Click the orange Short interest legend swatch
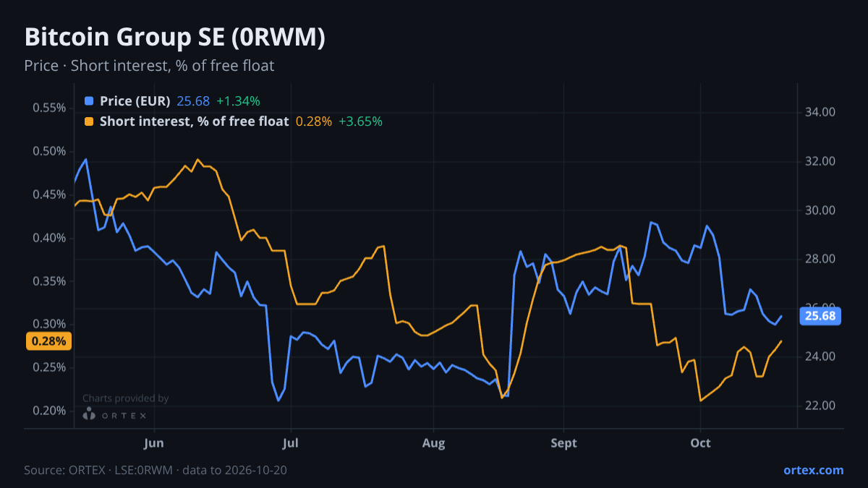The image size is (868, 488). click(89, 121)
